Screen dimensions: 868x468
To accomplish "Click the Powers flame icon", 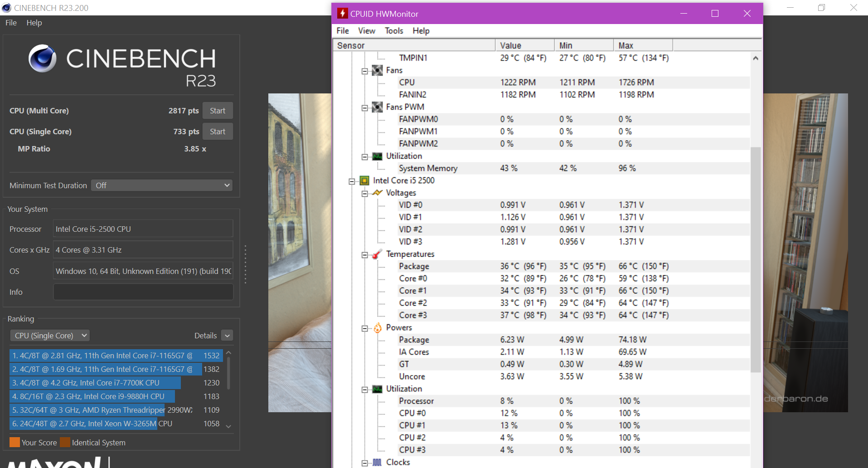I will coord(377,327).
